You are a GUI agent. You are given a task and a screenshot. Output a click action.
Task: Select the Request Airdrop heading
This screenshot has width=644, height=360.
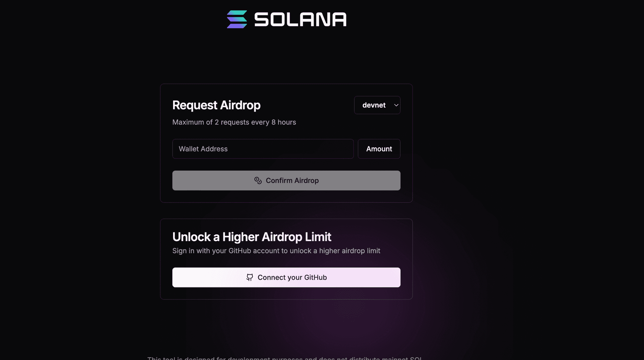pyautogui.click(x=216, y=105)
